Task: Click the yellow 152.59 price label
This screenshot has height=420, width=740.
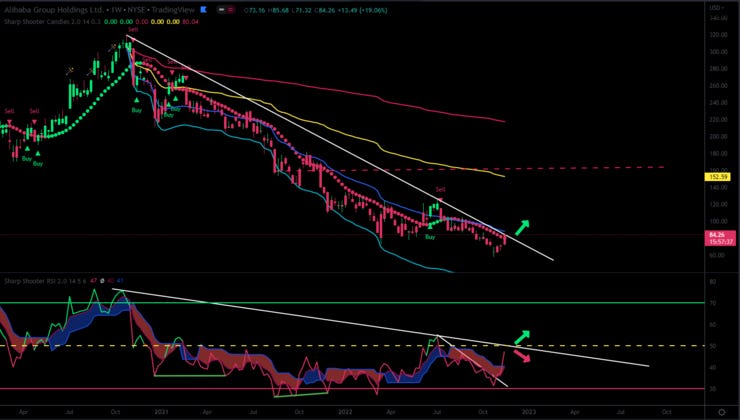Action: 717,177
